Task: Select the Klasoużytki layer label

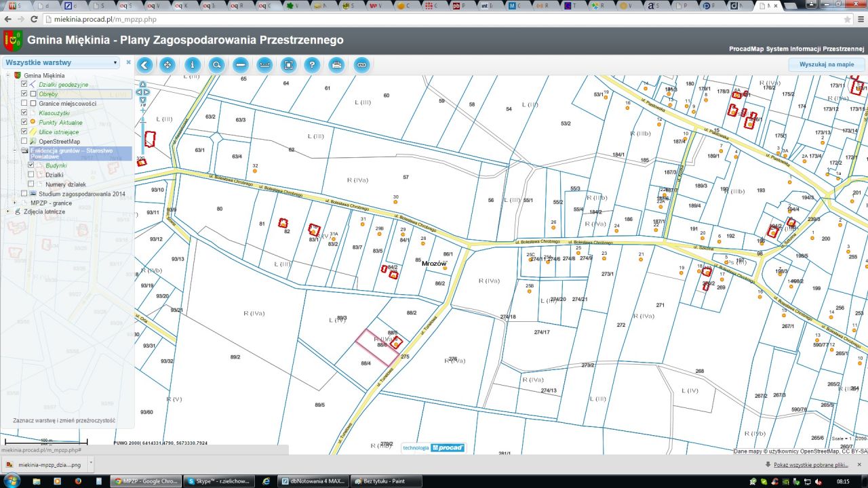Action: [x=54, y=113]
